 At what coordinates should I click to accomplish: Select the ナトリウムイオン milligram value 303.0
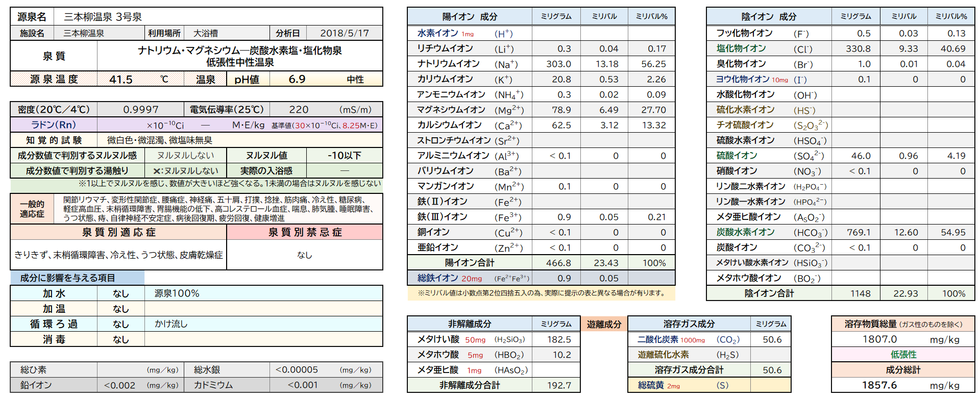pos(558,64)
